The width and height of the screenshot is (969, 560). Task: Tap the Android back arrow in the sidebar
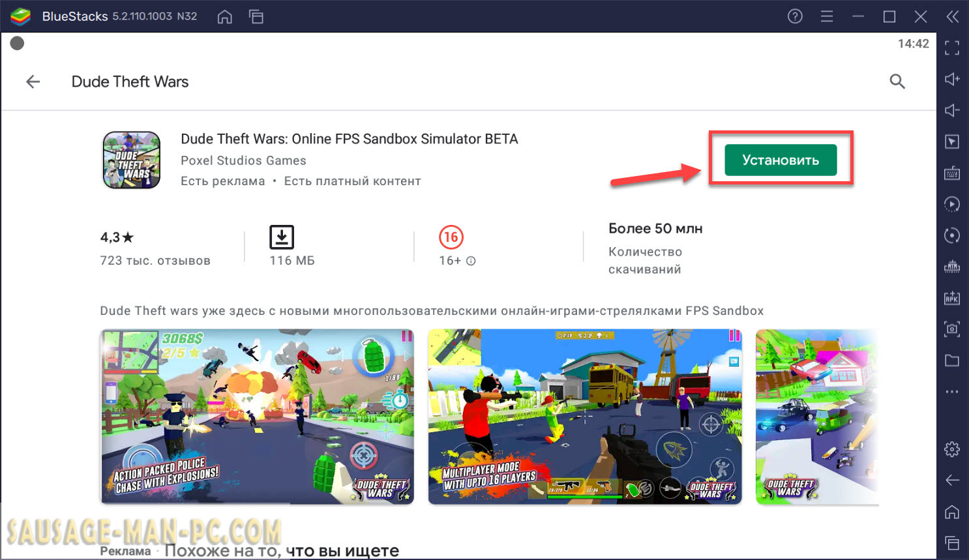pos(952,480)
